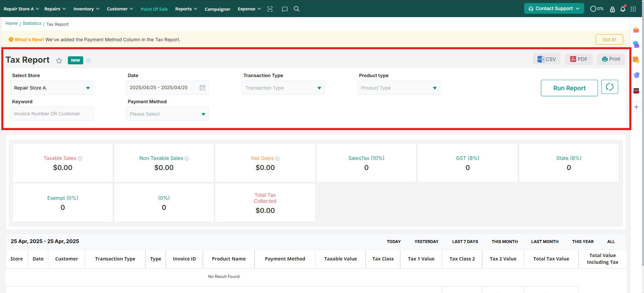Open the Inventory menu
Screen dimensions: 644x293
(x=86, y=9)
